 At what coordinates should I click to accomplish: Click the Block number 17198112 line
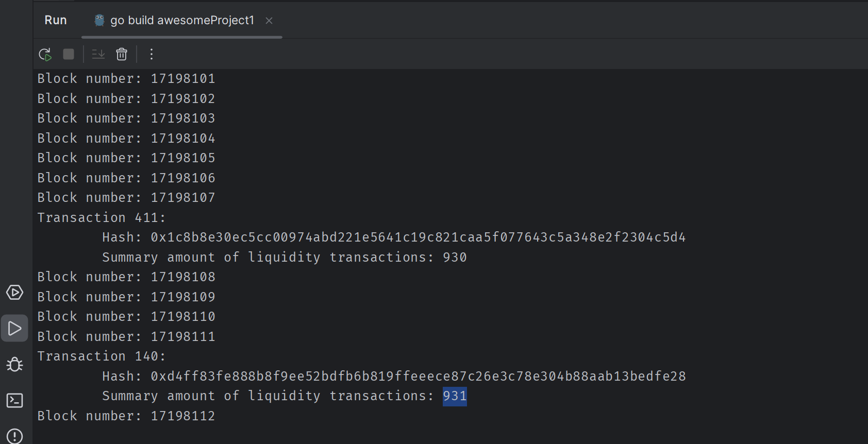point(126,416)
